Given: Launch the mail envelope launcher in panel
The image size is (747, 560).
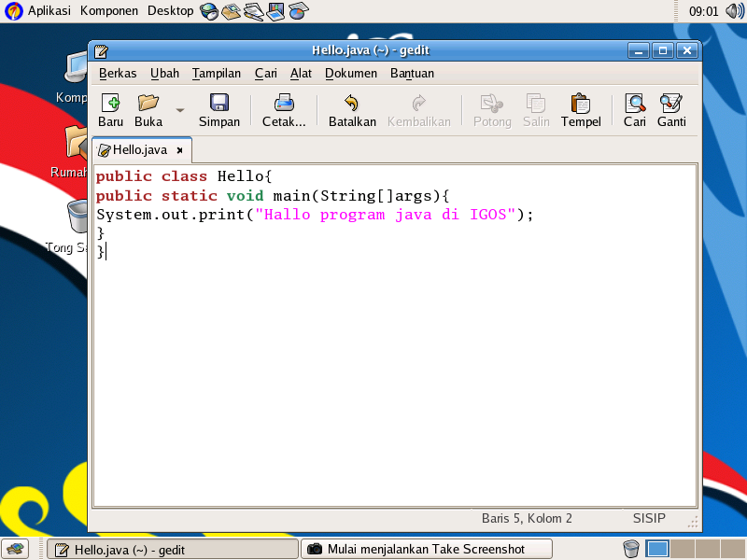Looking at the screenshot, I should [x=231, y=11].
